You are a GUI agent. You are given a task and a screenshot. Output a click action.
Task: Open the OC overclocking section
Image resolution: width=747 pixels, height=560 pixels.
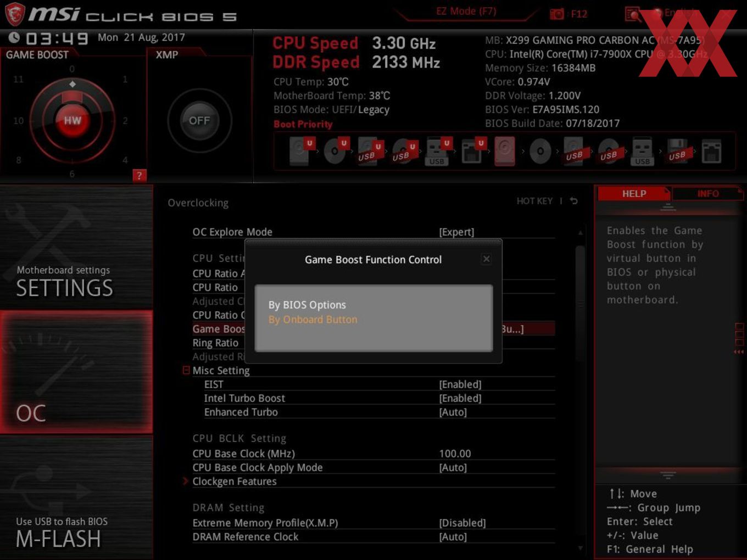76,372
